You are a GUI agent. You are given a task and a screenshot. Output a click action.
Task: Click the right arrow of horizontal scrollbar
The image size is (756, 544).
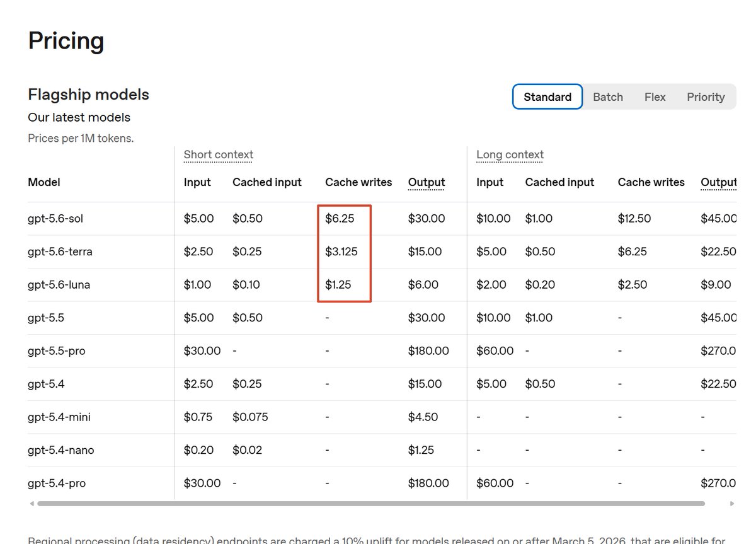(732, 504)
